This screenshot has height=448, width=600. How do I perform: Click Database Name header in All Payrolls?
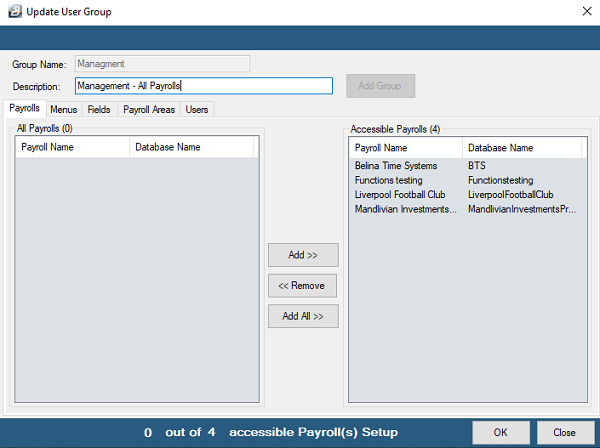(x=191, y=147)
